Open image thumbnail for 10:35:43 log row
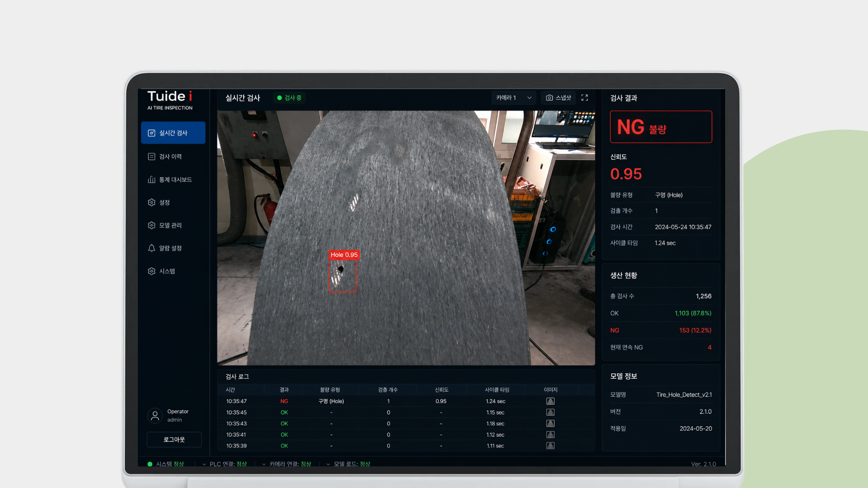Screen dimensions: 868x488 tap(550, 423)
